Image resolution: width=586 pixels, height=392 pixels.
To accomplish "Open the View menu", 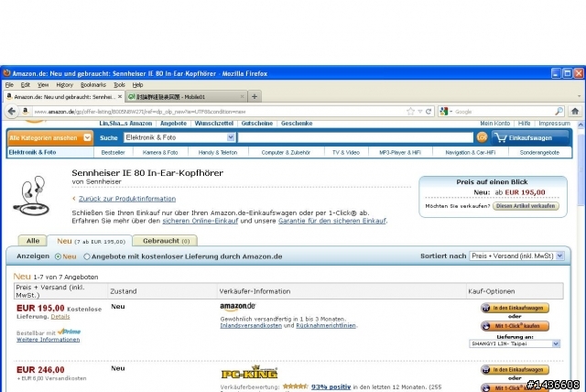I will click(43, 85).
